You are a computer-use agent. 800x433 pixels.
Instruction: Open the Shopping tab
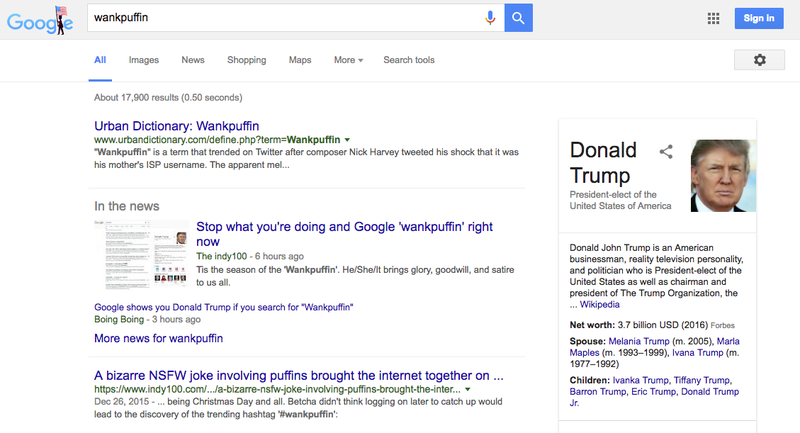tap(246, 60)
